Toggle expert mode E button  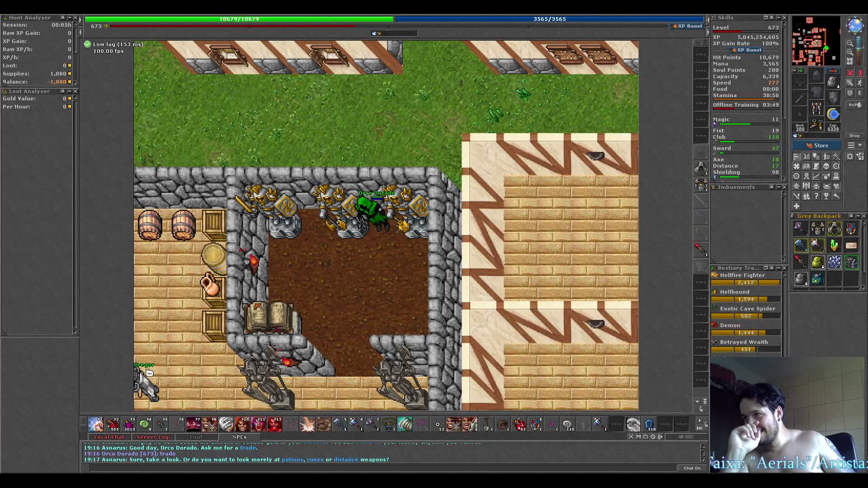[860, 93]
